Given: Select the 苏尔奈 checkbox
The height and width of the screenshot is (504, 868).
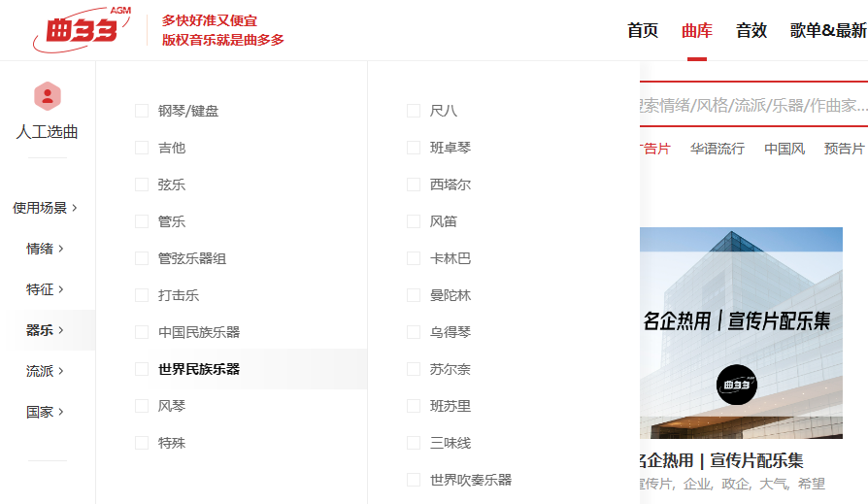Looking at the screenshot, I should (414, 369).
